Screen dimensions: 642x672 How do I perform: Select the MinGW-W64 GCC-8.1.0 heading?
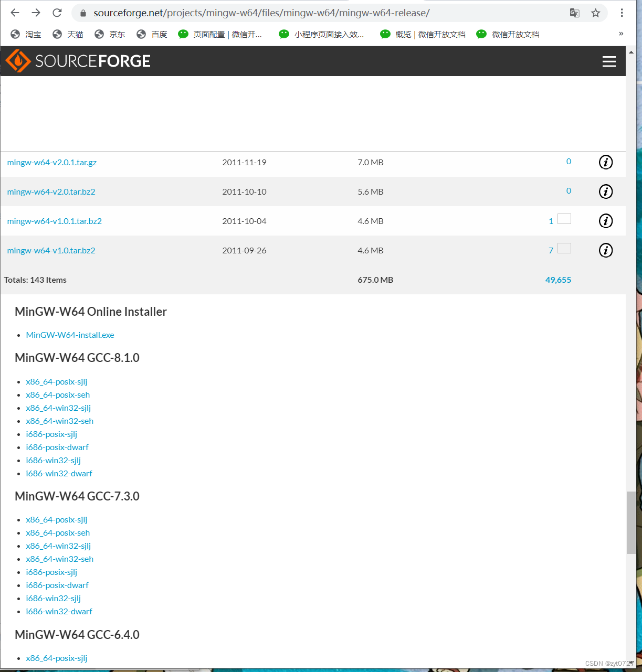pyautogui.click(x=77, y=358)
